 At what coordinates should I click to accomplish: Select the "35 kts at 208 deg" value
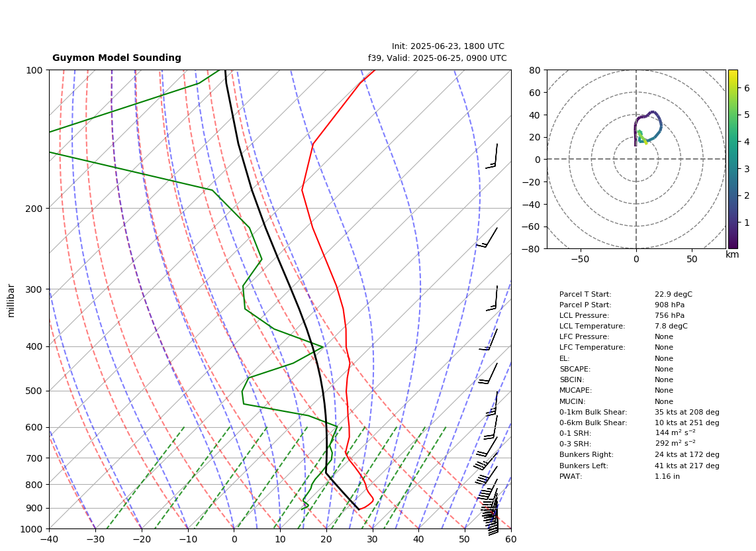[x=687, y=412]
